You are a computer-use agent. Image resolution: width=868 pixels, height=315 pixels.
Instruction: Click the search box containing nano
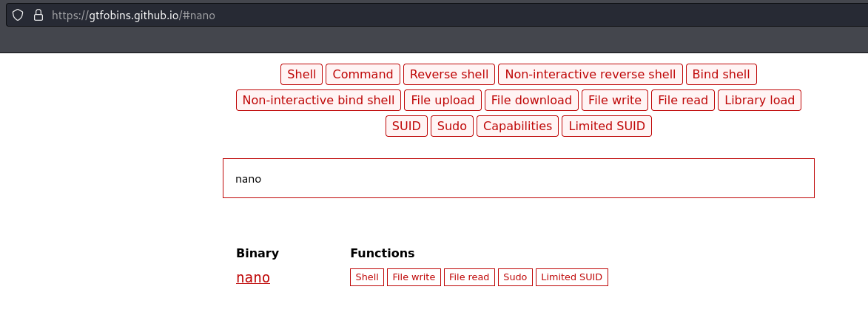point(518,178)
